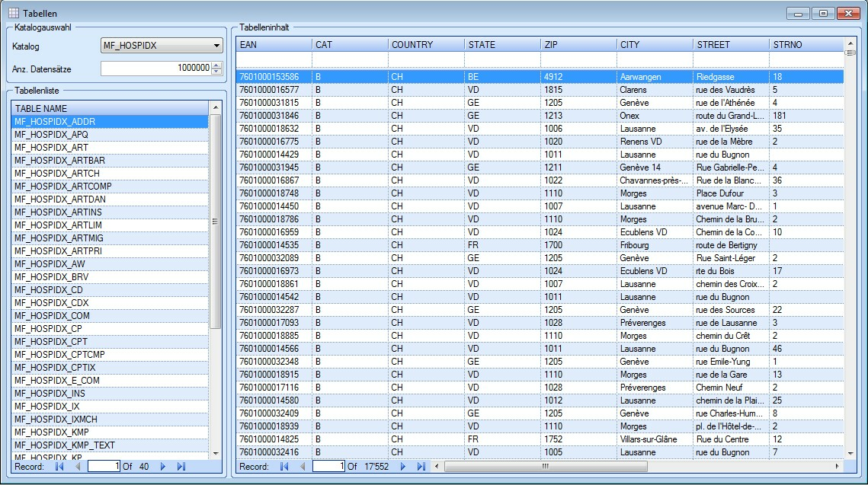Increase Anz. Datensätze with up spinner

coord(217,65)
